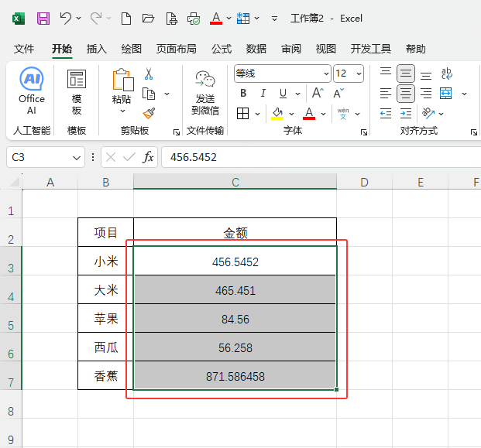The height and width of the screenshot is (448, 481).
Task: Click the Insert Function fx icon
Action: [148, 157]
